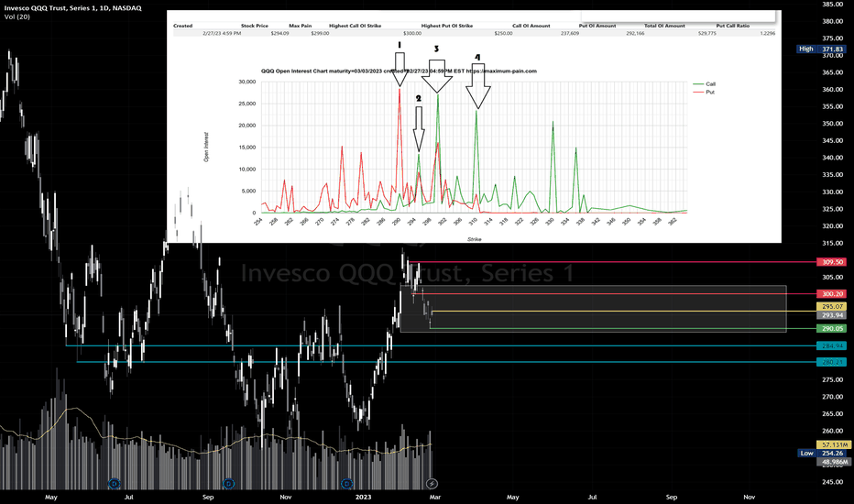The height and width of the screenshot is (504, 854).
Task: Select the red 300.20 price label
Action: 832,293
